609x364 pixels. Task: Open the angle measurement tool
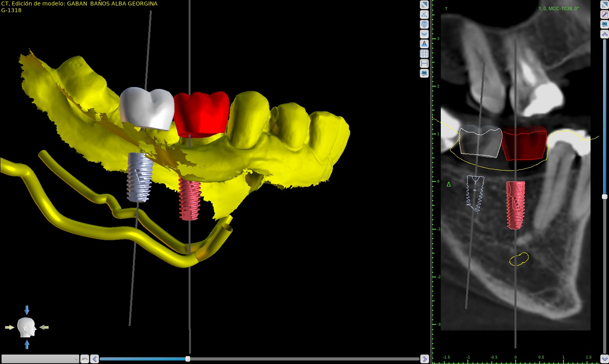coord(424,14)
